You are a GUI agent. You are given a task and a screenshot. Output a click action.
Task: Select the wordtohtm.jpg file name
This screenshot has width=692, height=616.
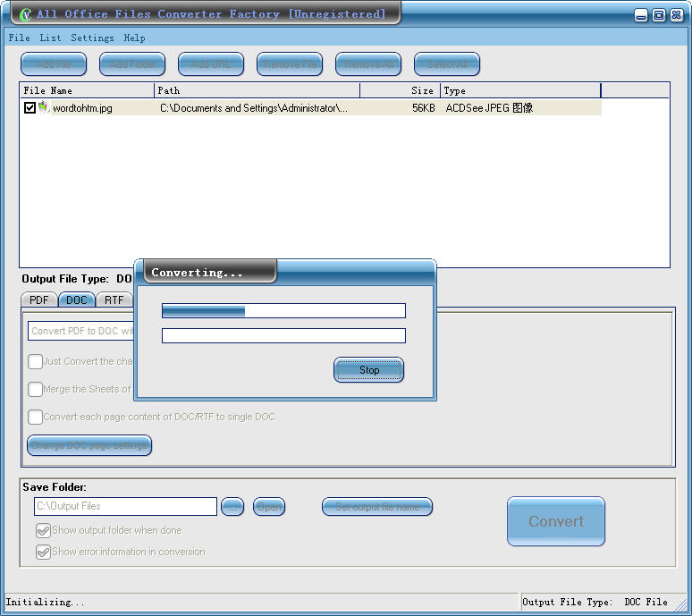[82, 108]
